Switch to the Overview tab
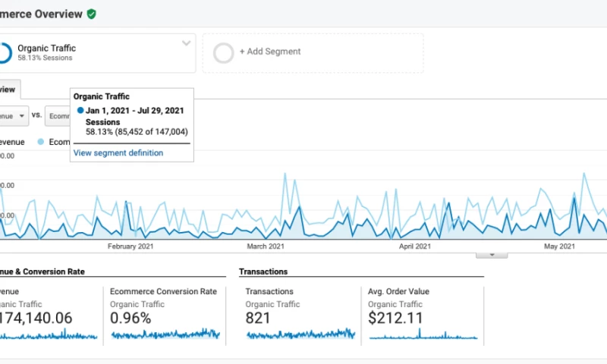607x364 pixels. tap(9, 89)
